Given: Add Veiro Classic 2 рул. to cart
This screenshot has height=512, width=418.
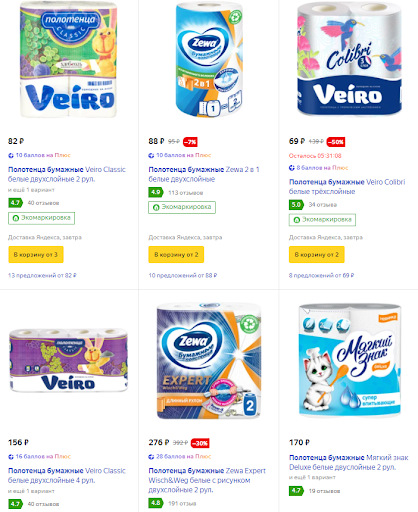Looking at the screenshot, I should pyautogui.click(x=36, y=255).
